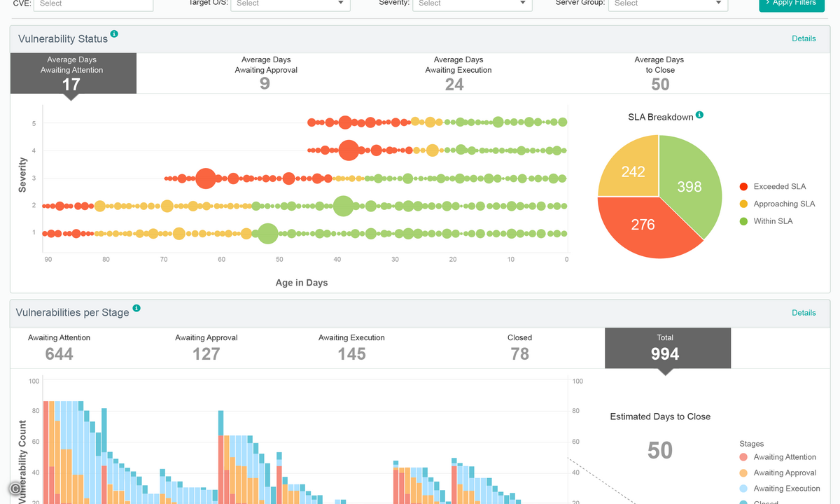Open the Server Group dropdown
The height and width of the screenshot is (504, 840).
[x=668, y=3]
